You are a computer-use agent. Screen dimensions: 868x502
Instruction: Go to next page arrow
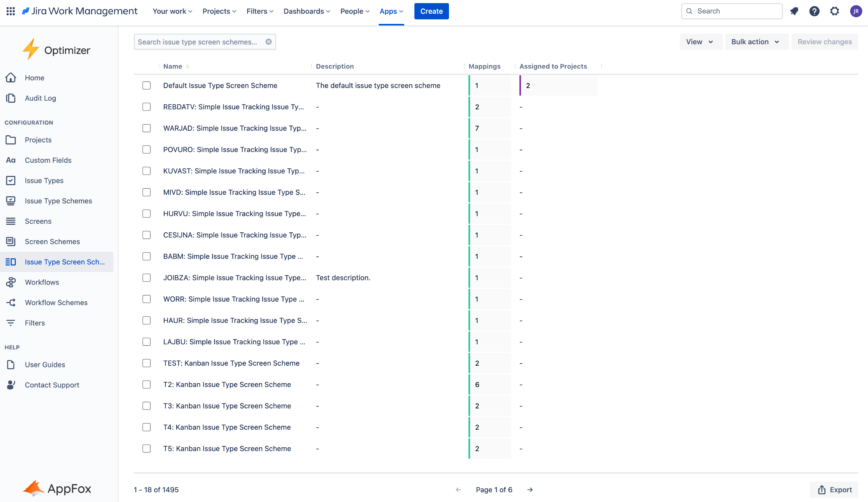tap(530, 490)
